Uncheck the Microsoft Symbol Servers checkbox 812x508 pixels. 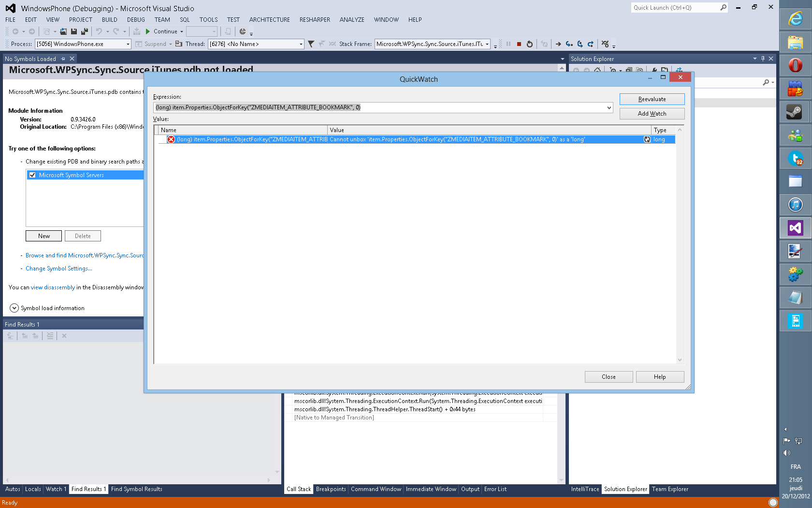(x=32, y=175)
